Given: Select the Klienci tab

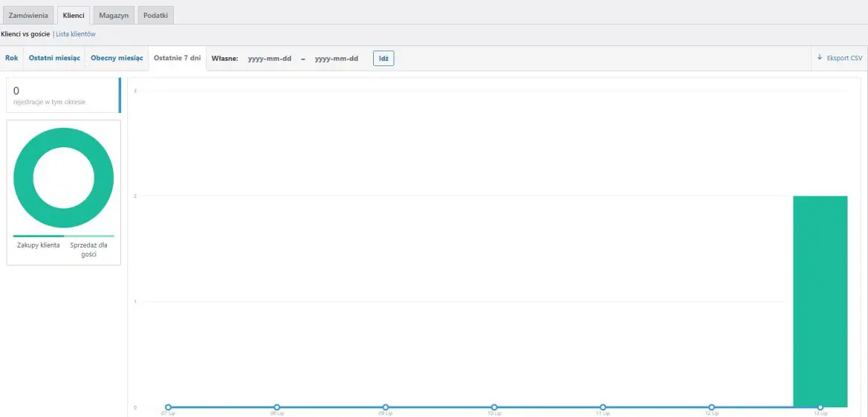Looking at the screenshot, I should (x=74, y=15).
